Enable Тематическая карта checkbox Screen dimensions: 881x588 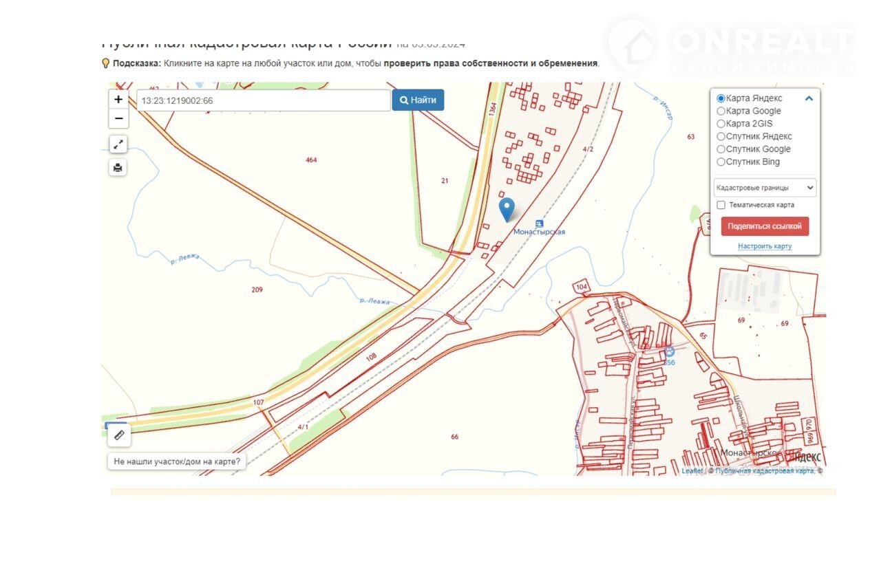click(x=721, y=205)
